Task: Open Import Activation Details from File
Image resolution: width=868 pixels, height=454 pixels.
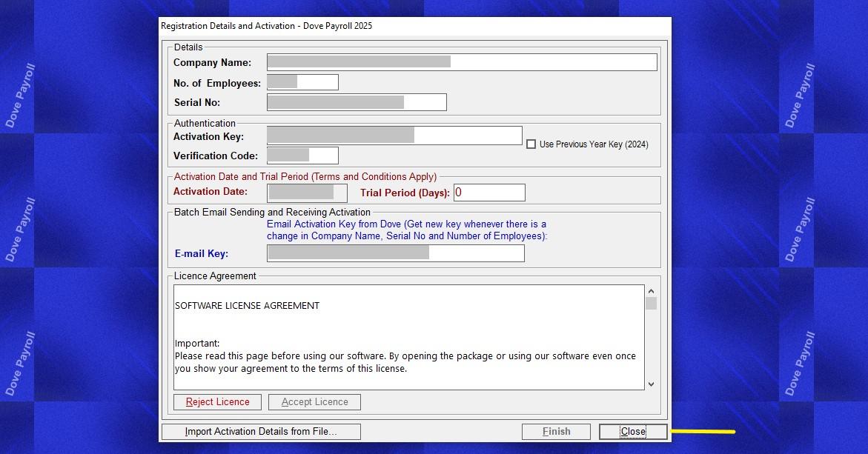Action: point(261,431)
